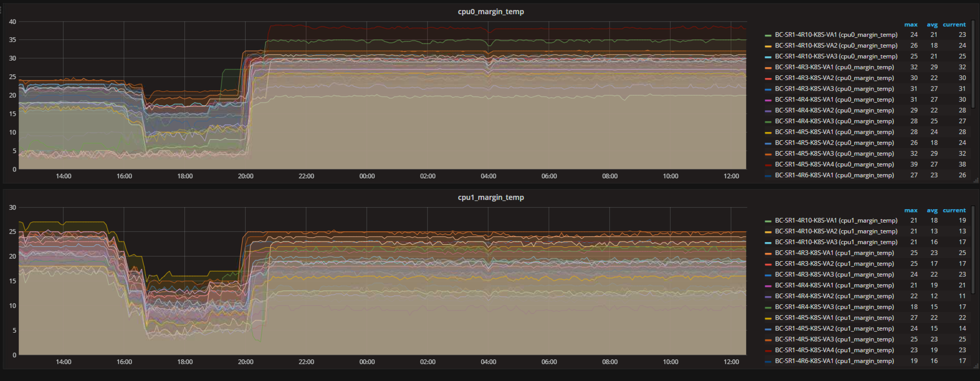Click the cpu0_margin_temp legend vertical scrollbar
Image resolution: width=980 pixels, height=381 pixels.
click(973, 64)
